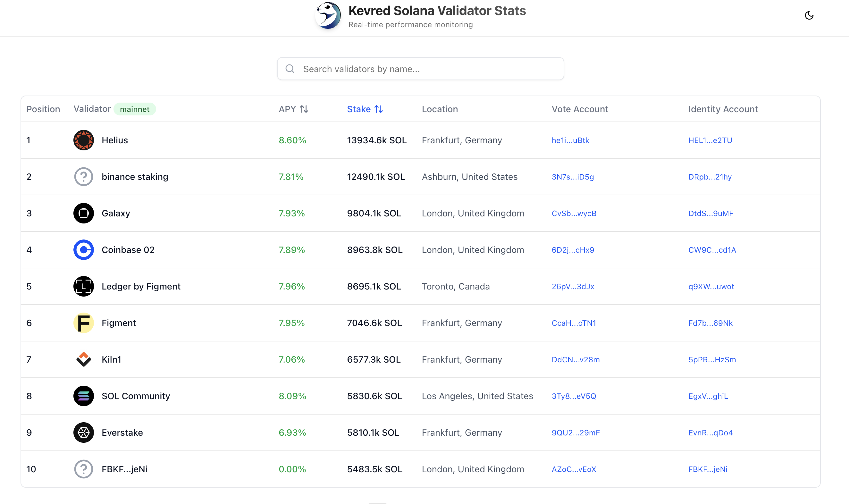
Task: Open vote account CcaH...oTN1
Action: (574, 323)
